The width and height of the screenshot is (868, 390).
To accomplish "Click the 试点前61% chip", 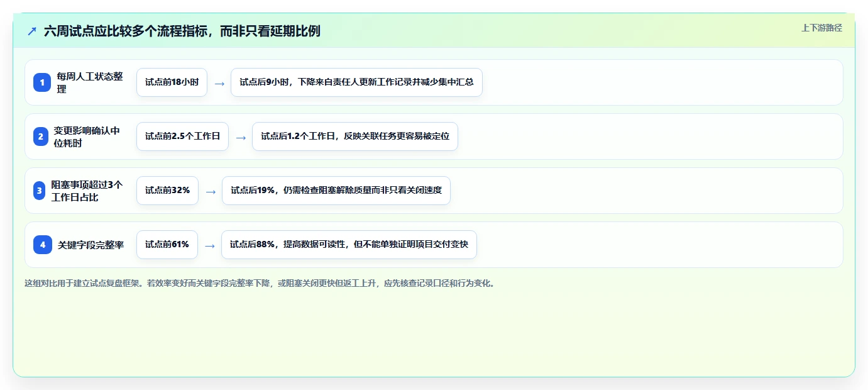I will (x=167, y=245).
